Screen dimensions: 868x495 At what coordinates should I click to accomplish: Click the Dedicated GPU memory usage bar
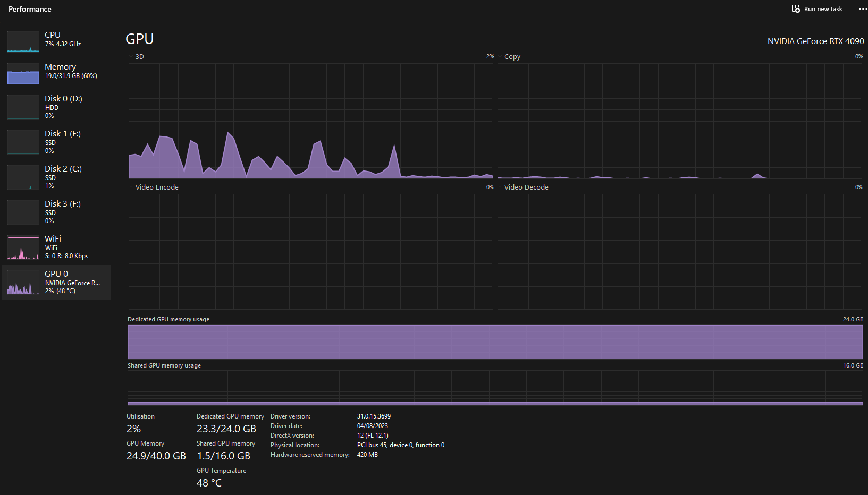click(494, 342)
